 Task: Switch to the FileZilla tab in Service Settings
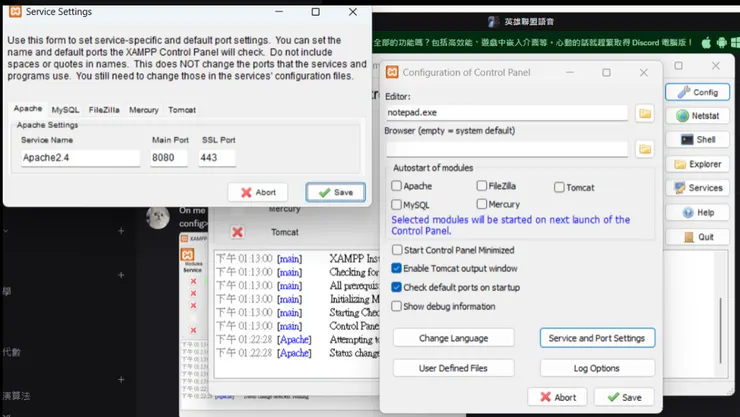point(104,110)
